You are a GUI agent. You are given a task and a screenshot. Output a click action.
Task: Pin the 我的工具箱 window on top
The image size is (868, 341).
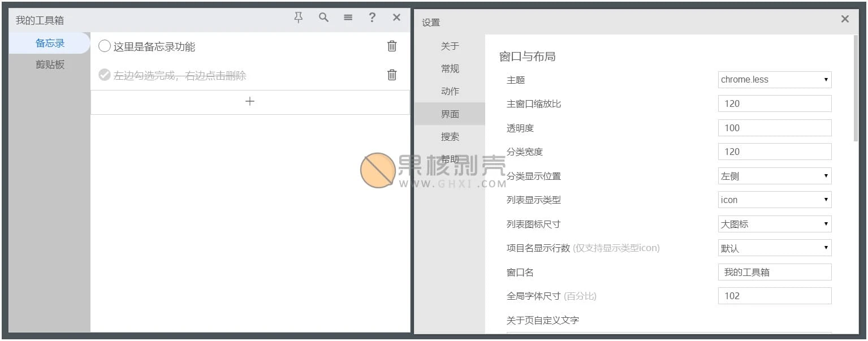tap(298, 18)
